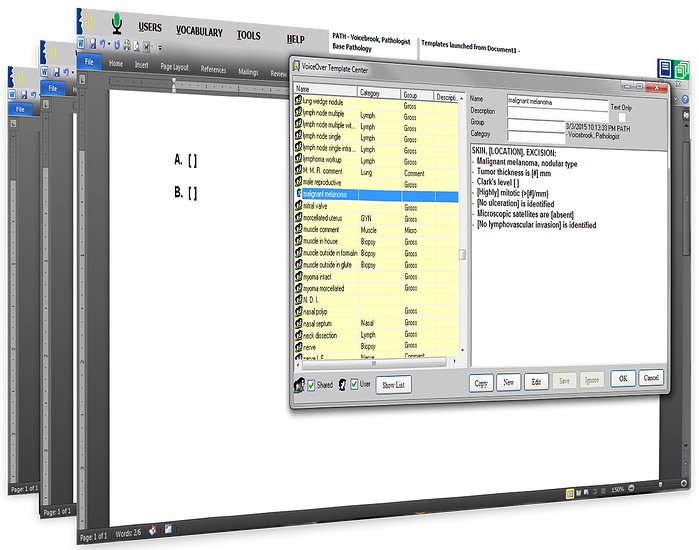
Task: Click the icon of the nasal polyp row
Action: [x=299, y=311]
